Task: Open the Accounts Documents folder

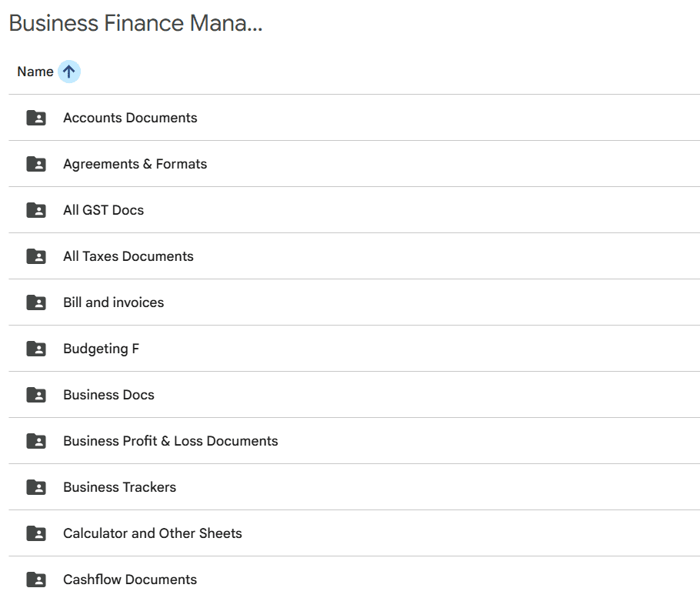Action: (130, 118)
